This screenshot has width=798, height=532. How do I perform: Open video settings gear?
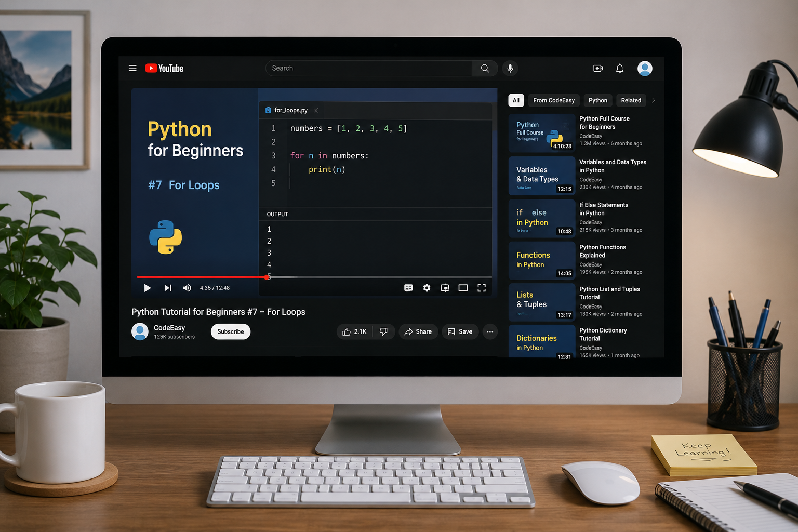tap(427, 288)
